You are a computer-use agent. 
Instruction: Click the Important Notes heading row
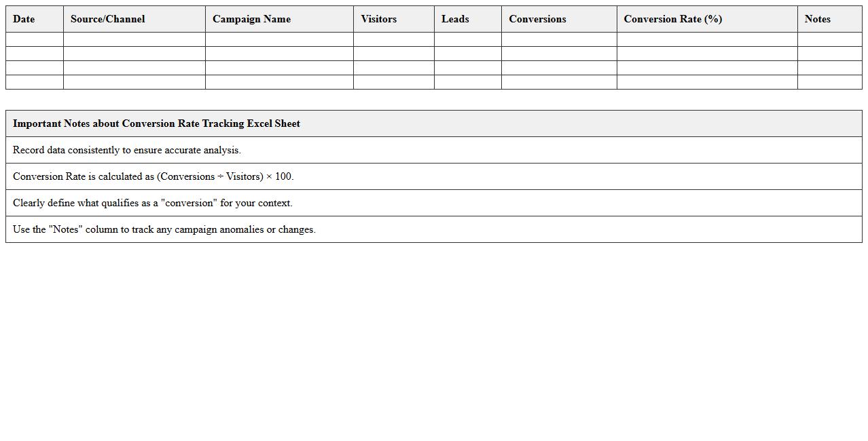pos(433,123)
